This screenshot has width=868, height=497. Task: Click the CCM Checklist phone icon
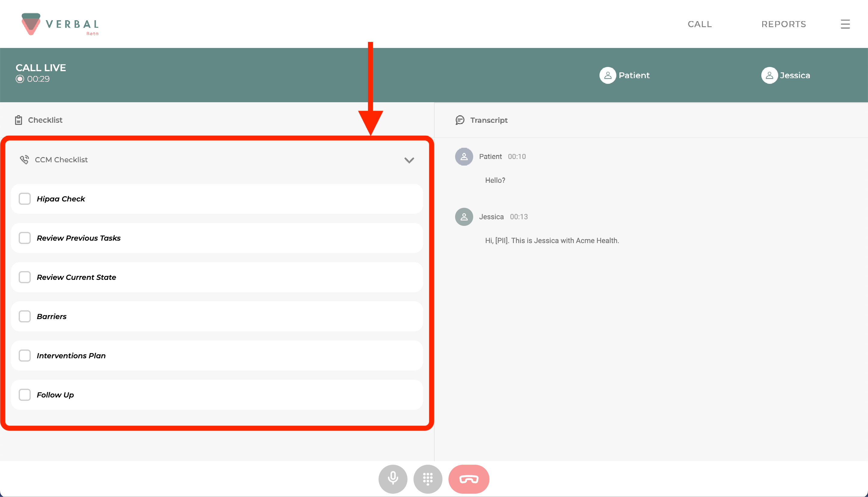coord(24,160)
